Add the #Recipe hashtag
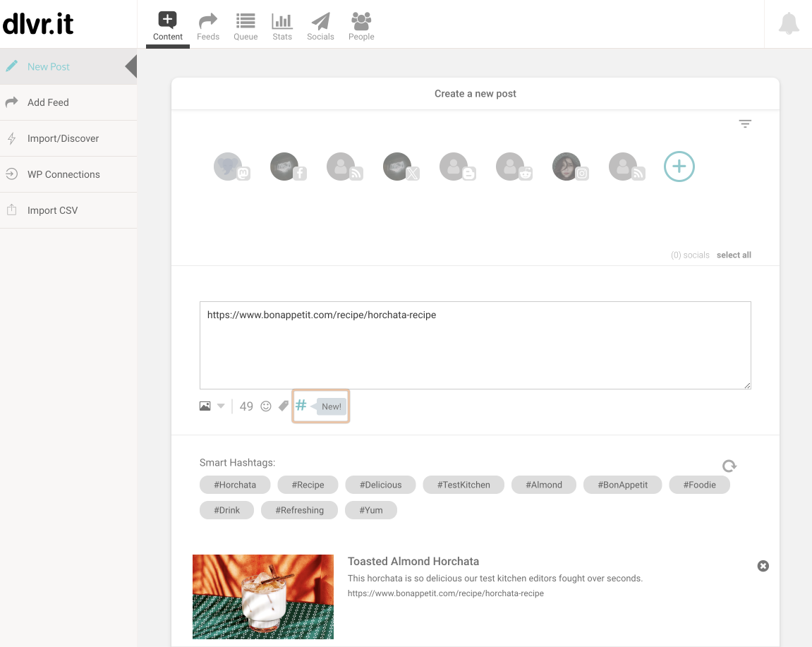This screenshot has width=812, height=647. (308, 485)
